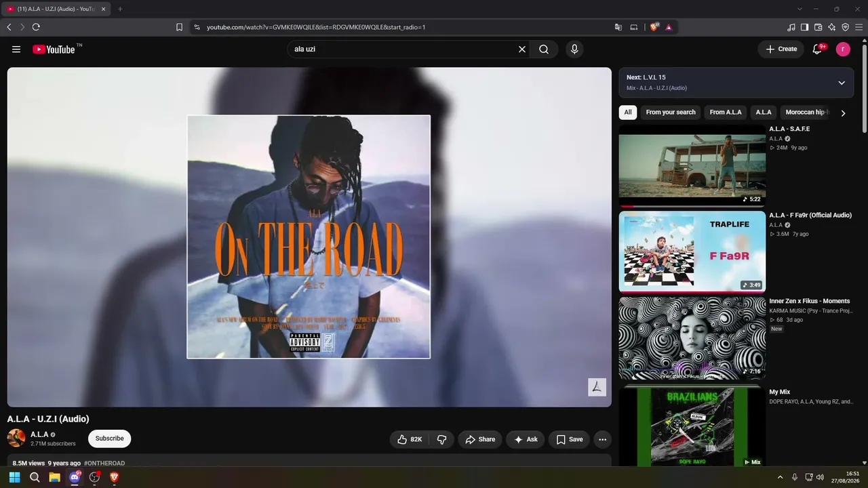Close the A.L.A - U.Z.I tab
This screenshot has width=868, height=488.
pos(103,9)
